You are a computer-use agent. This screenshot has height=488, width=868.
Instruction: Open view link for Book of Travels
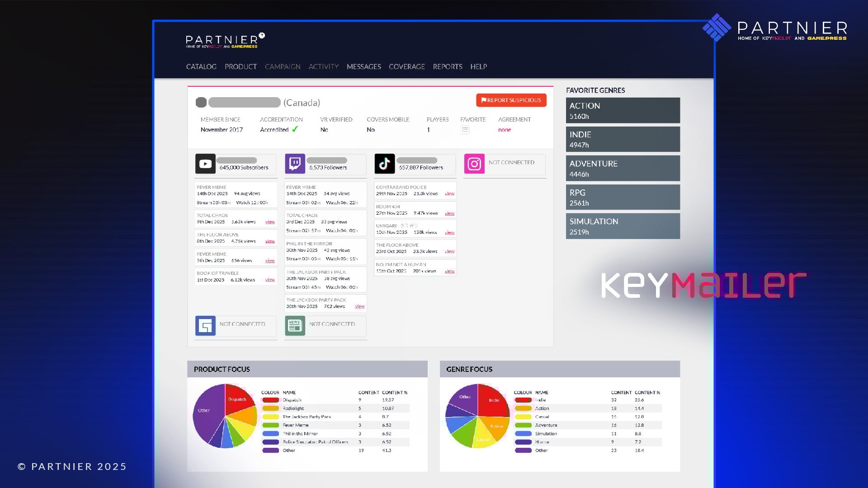(x=270, y=280)
